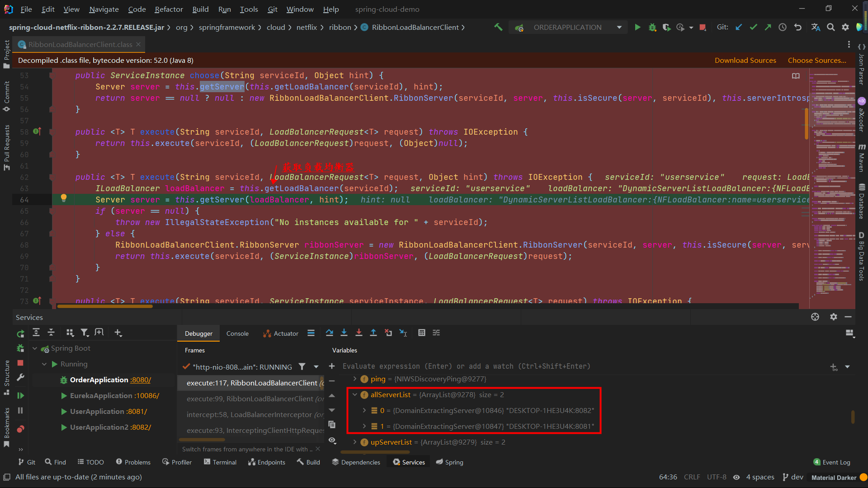Click the Choose Sources link
Image resolution: width=868 pixels, height=488 pixels.
[817, 61]
